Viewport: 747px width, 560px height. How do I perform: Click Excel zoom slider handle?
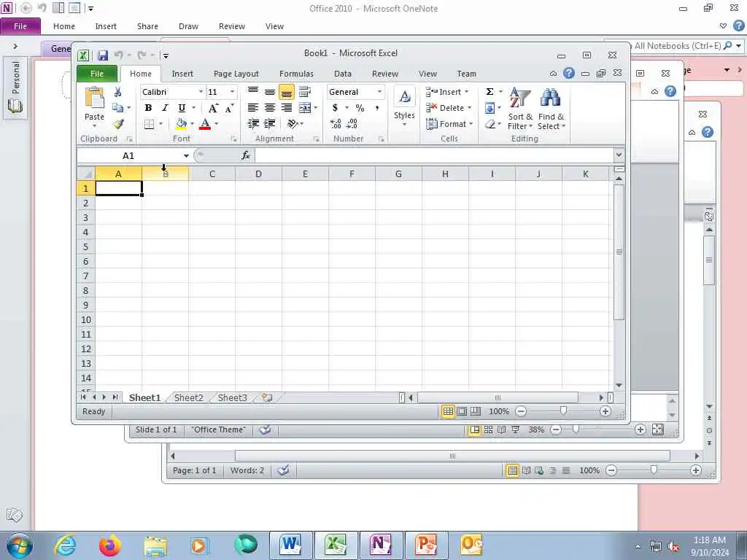[x=563, y=411]
